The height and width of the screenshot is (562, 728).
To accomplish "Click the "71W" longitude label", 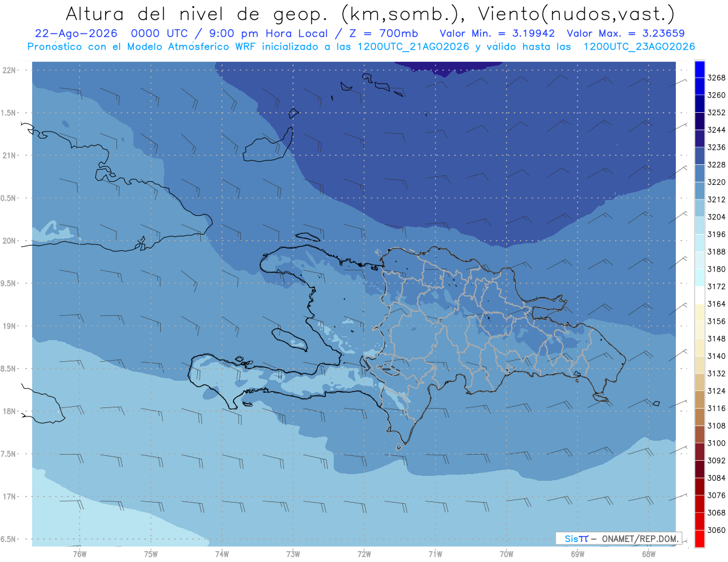I will (435, 554).
